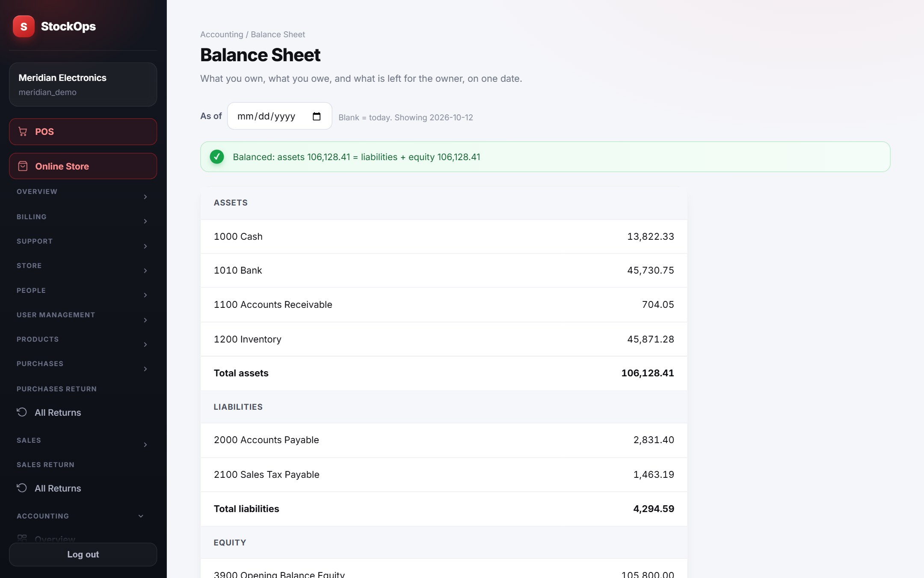Click the Inventory amount 45,871.28

coord(651,339)
